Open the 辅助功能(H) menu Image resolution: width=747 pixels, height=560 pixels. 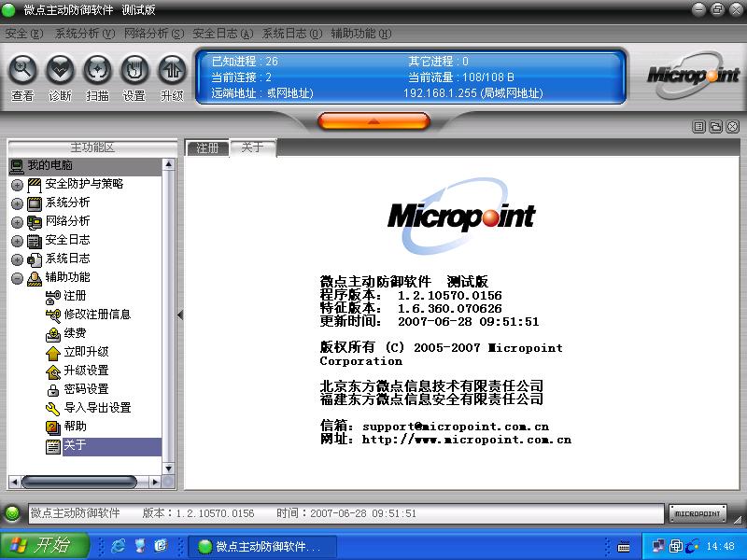coord(361,34)
